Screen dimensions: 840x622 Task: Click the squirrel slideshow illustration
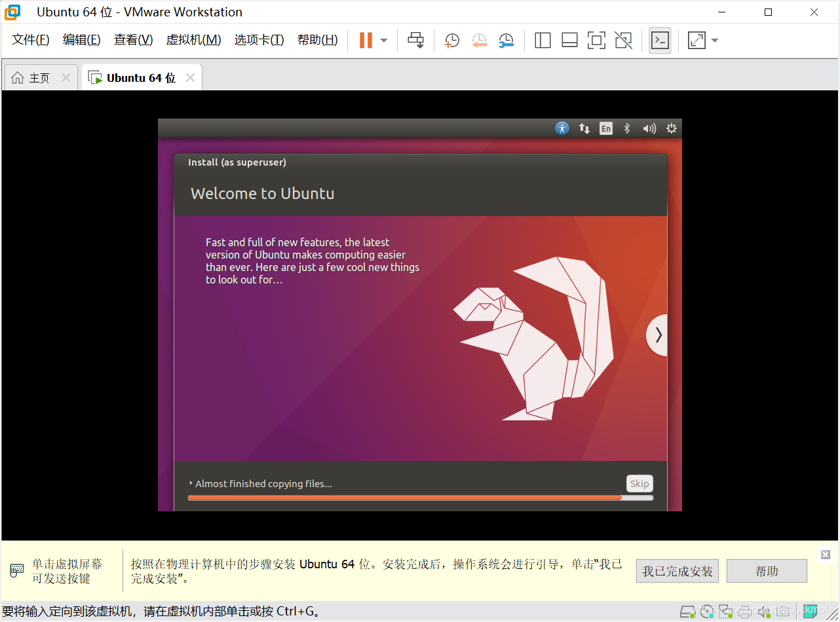click(533, 338)
